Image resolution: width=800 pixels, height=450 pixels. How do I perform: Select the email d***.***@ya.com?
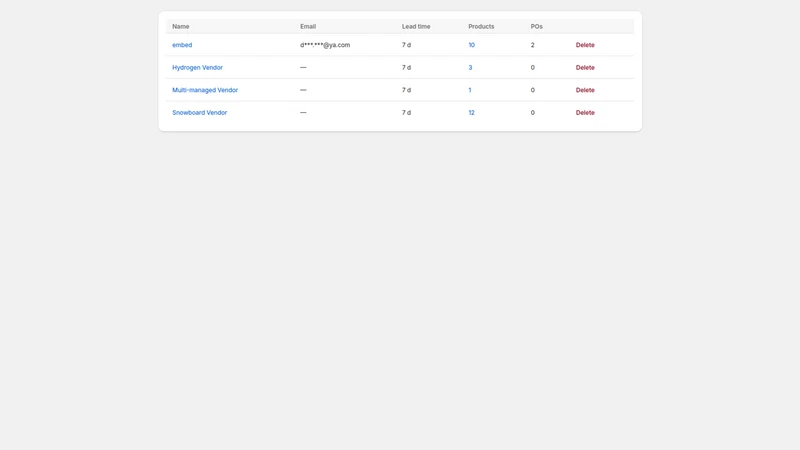coord(325,45)
